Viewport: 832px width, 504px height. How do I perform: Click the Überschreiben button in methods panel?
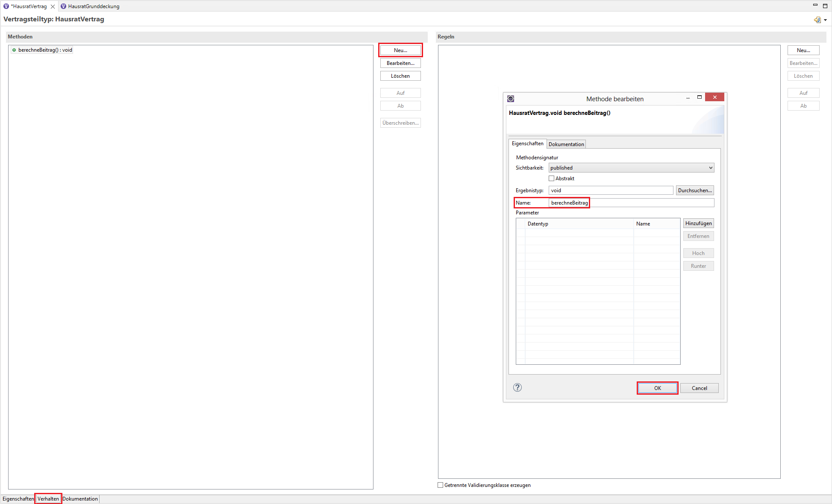click(x=400, y=123)
